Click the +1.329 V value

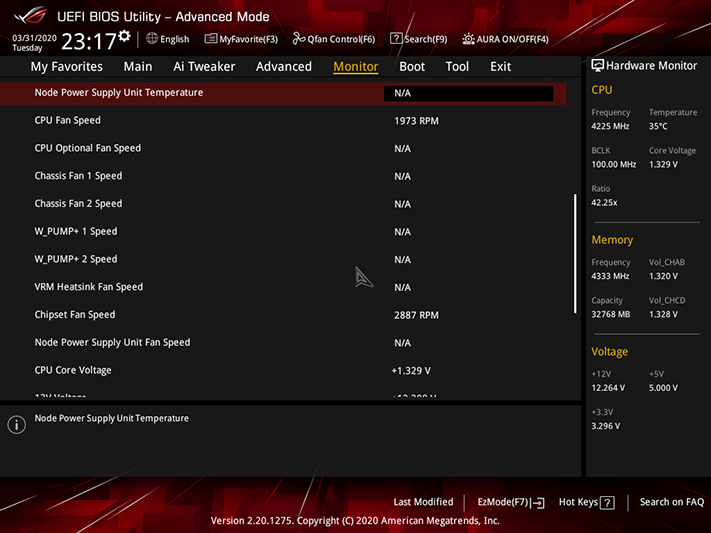pyautogui.click(x=411, y=371)
